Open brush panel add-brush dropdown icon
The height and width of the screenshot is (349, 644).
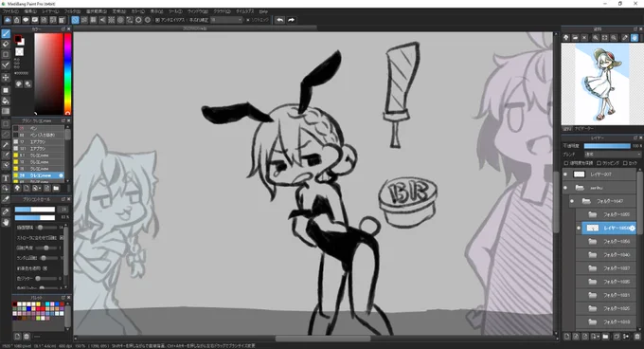[36, 189]
